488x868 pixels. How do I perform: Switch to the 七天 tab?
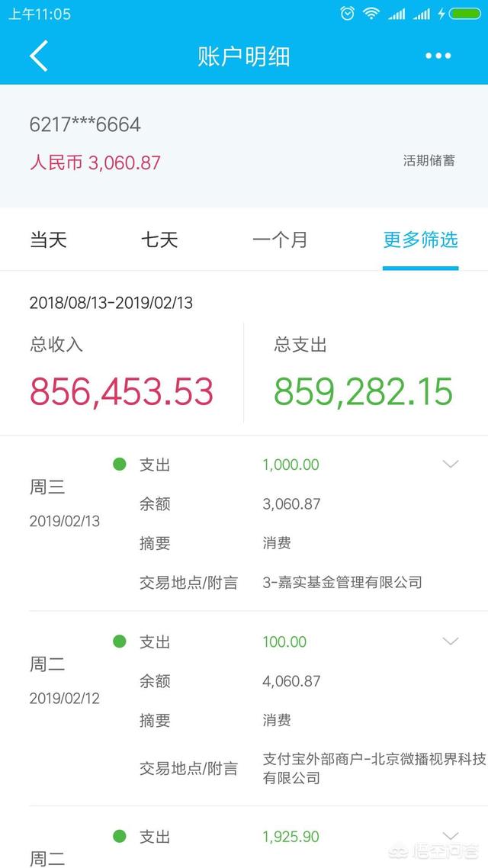pyautogui.click(x=159, y=240)
